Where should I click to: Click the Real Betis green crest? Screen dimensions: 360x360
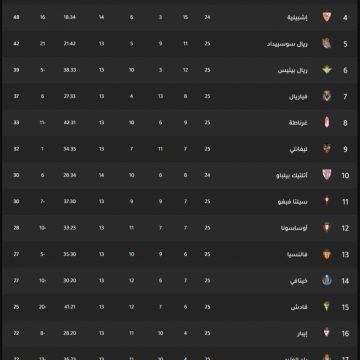tap(327, 70)
